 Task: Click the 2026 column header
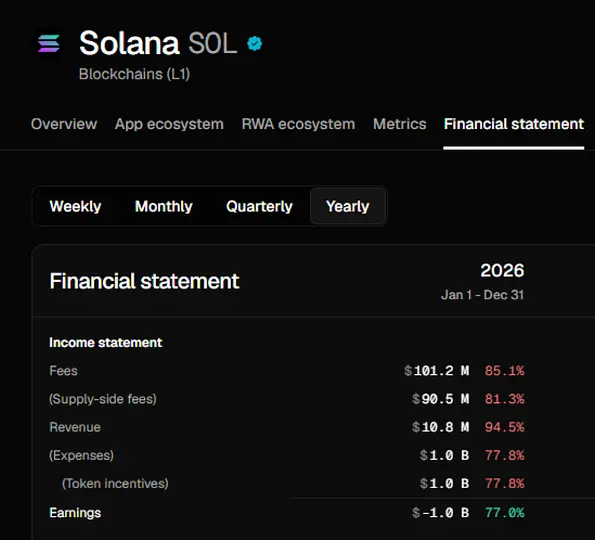(502, 271)
